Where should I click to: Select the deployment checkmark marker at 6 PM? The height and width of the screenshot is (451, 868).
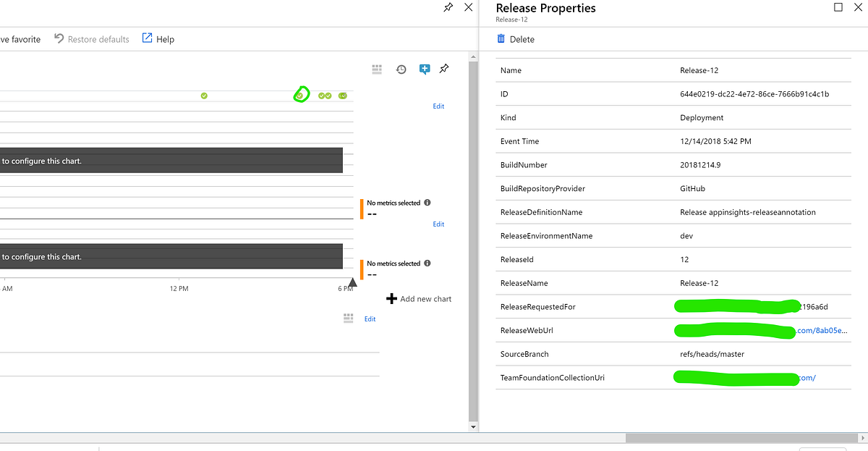point(342,95)
